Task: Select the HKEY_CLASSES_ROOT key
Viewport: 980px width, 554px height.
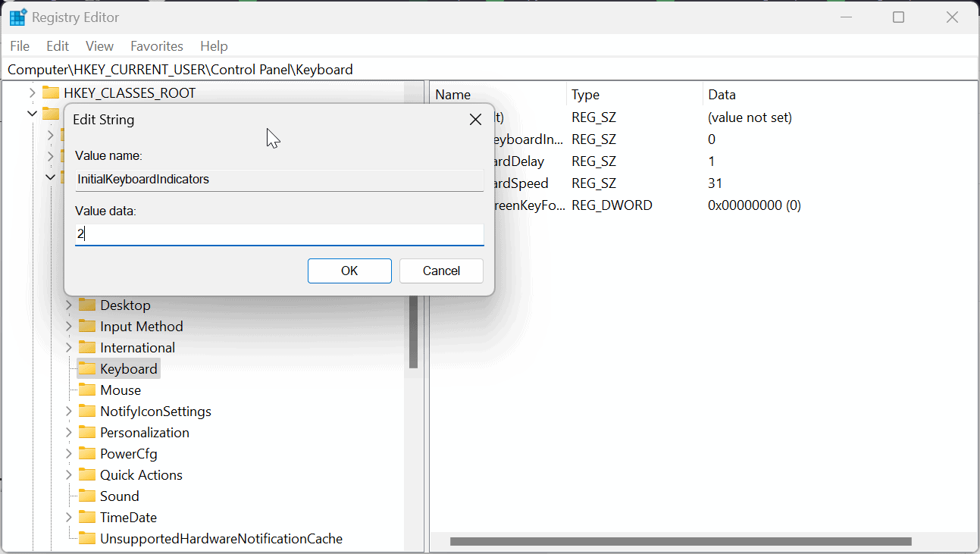Action: [130, 93]
